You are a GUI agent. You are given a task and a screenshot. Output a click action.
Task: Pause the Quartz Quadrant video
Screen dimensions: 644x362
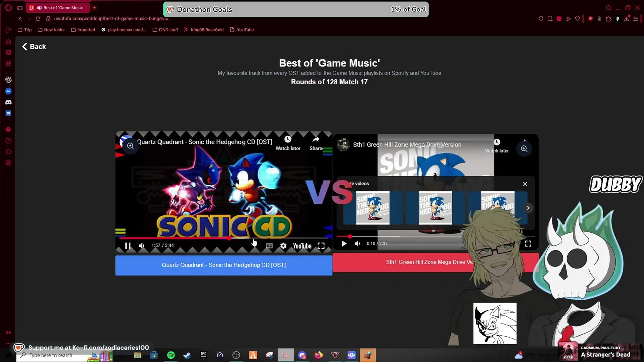[128, 246]
